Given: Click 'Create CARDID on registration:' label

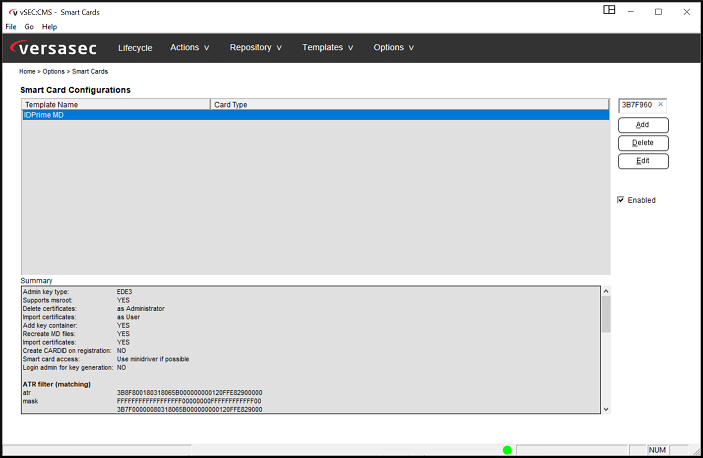Looking at the screenshot, I should [67, 351].
